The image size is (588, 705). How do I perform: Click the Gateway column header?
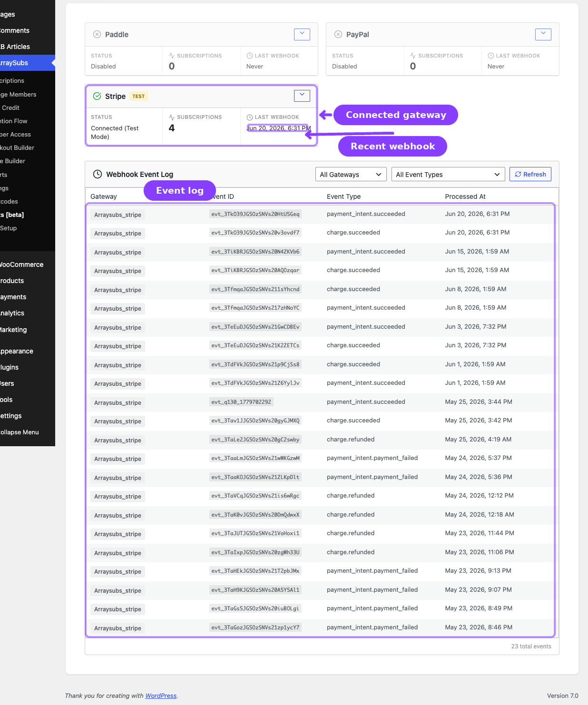(x=104, y=196)
